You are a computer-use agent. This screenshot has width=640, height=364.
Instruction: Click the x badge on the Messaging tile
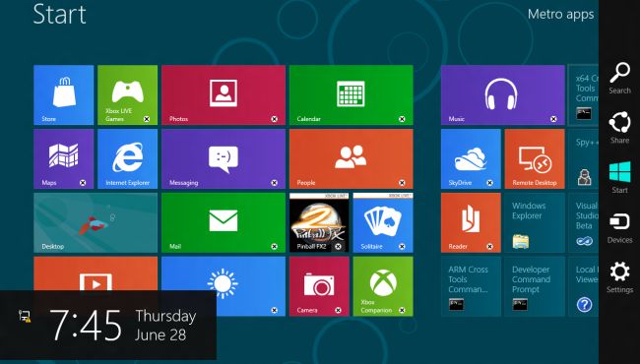275,183
